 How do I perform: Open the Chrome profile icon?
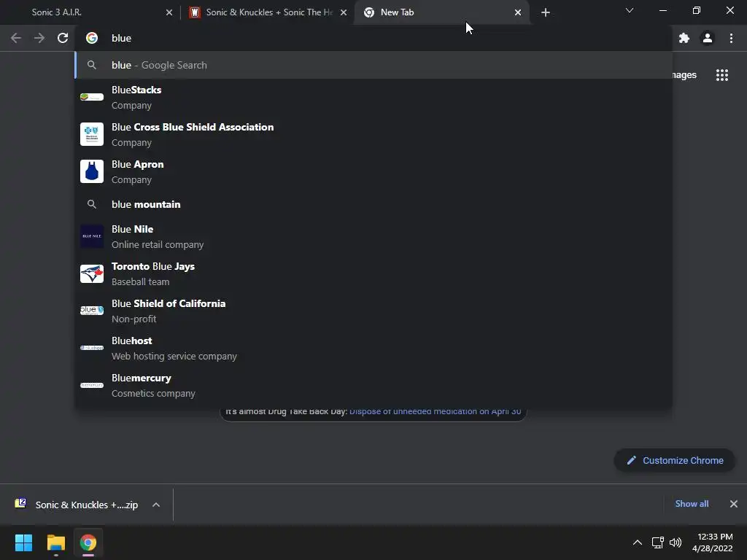click(x=708, y=38)
